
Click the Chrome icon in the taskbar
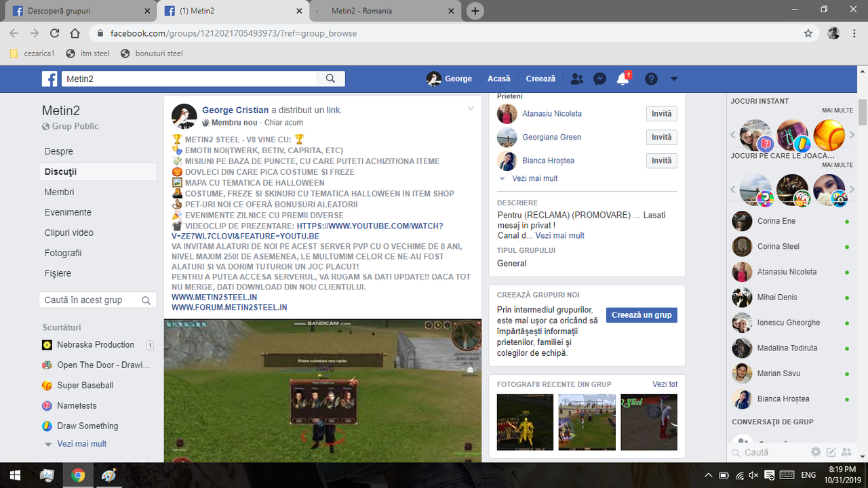pos(78,475)
